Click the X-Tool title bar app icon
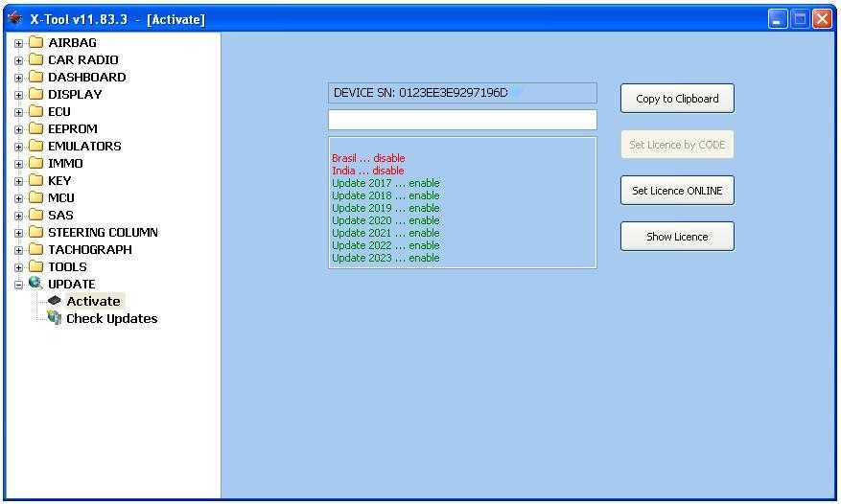This screenshot has height=504, width=841. click(15, 19)
